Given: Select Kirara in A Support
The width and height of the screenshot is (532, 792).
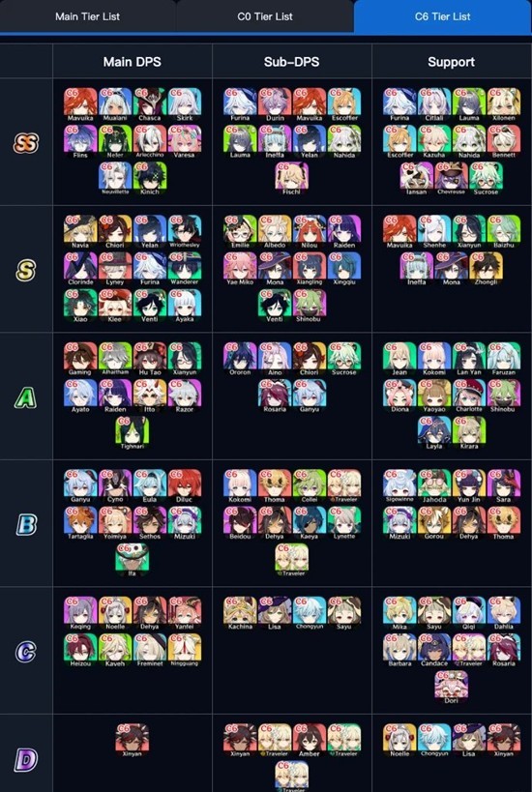Looking at the screenshot, I should (x=469, y=433).
